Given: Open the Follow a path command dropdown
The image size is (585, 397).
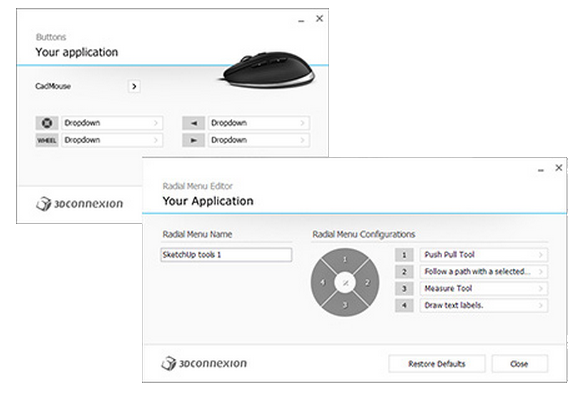Looking at the screenshot, I should click(x=484, y=272).
